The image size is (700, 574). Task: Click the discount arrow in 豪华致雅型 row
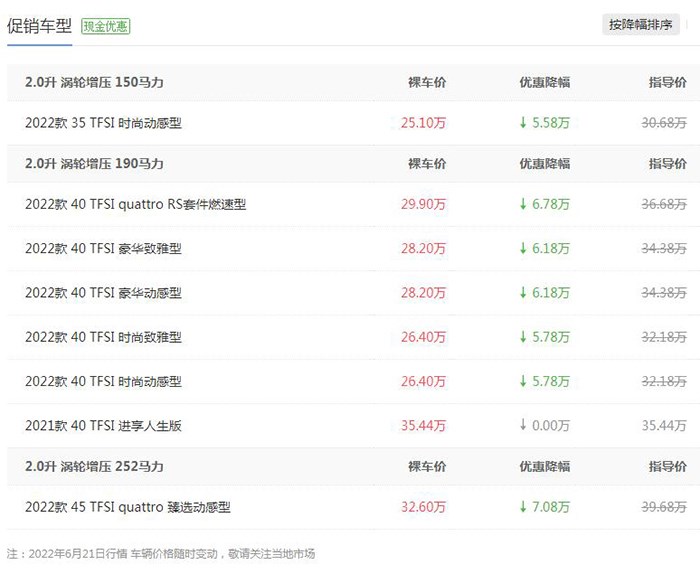(x=522, y=249)
